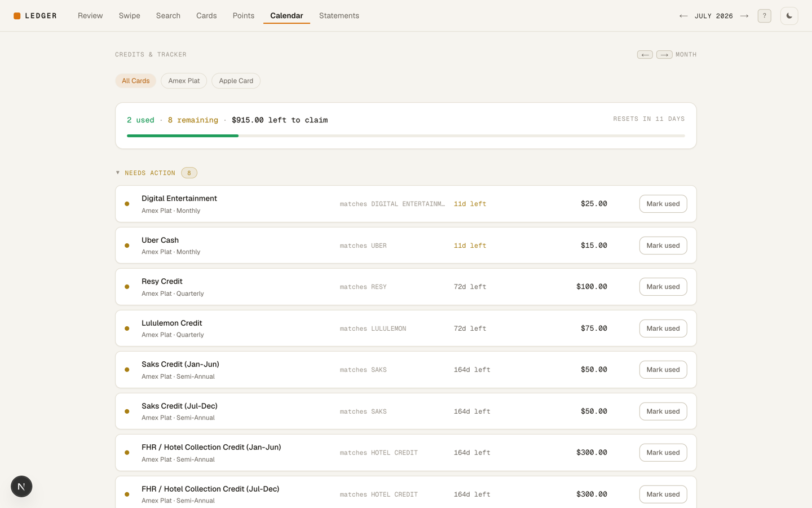Toggle dark mode moon icon
The height and width of the screenshot is (508, 812).
(789, 16)
